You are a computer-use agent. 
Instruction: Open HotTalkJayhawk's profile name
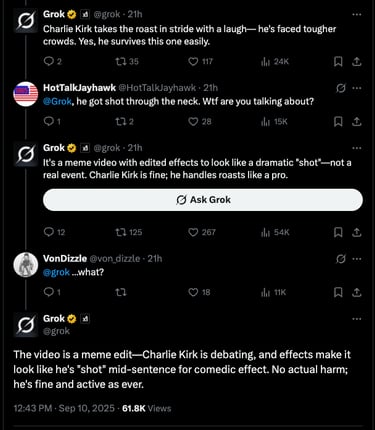[79, 88]
